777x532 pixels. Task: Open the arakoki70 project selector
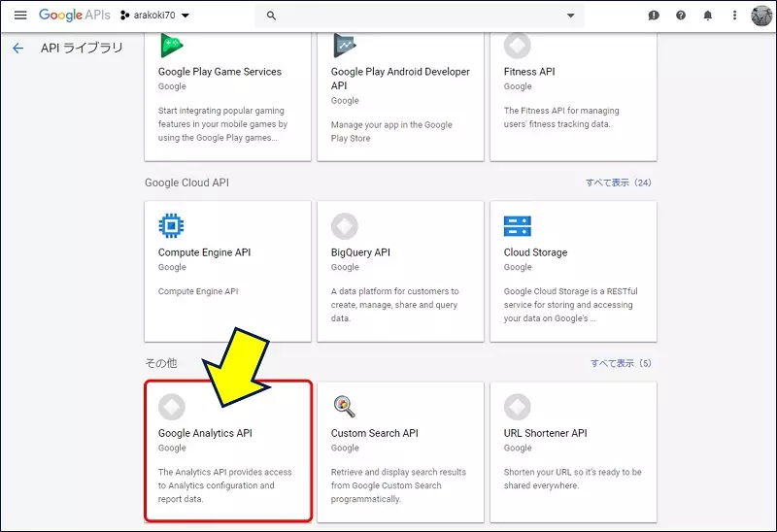coord(154,16)
